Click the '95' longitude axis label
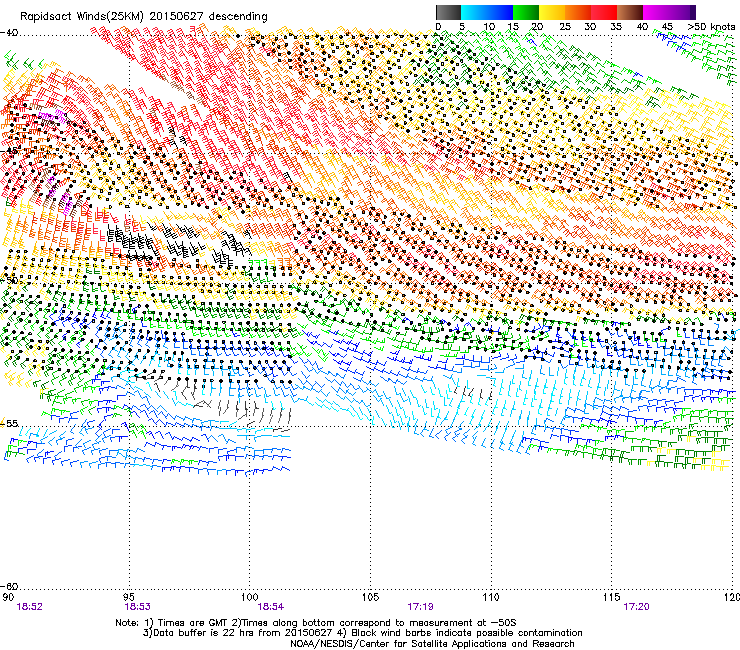This screenshot has height=650, width=740. click(x=129, y=597)
